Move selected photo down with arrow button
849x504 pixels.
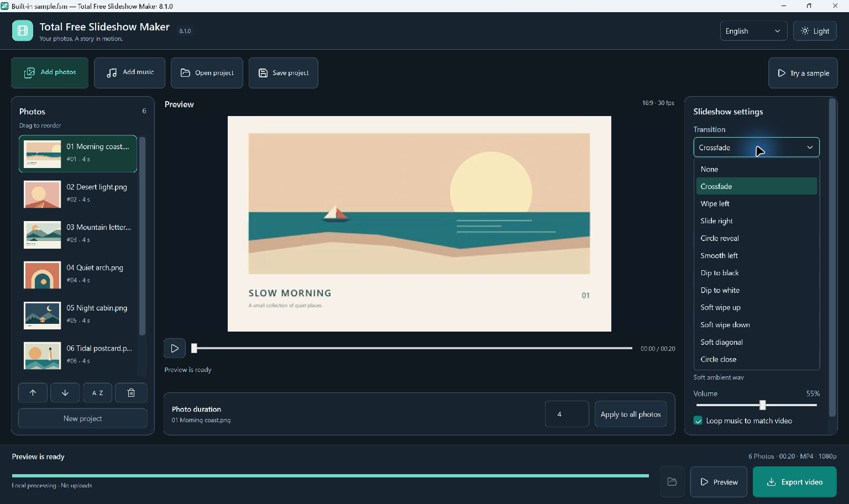point(65,393)
